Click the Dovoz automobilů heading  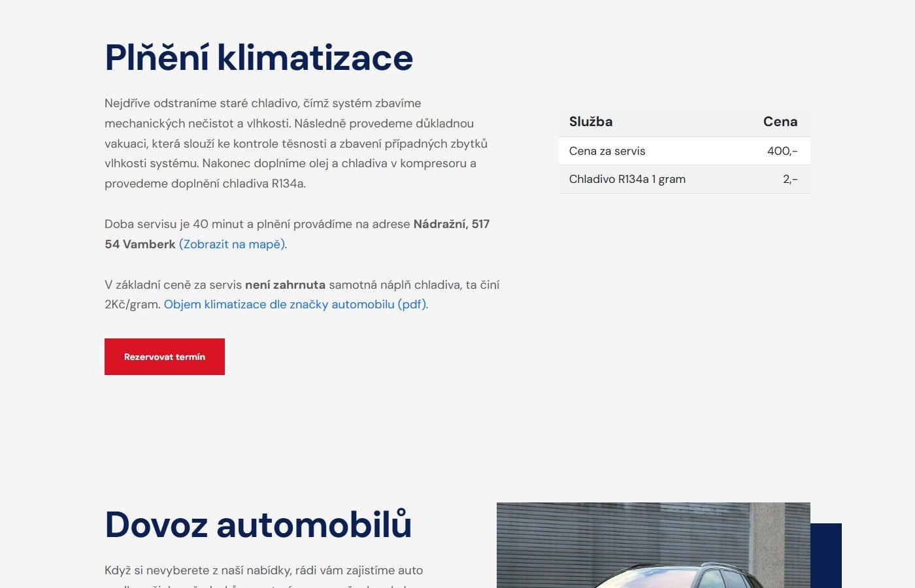pos(258,525)
